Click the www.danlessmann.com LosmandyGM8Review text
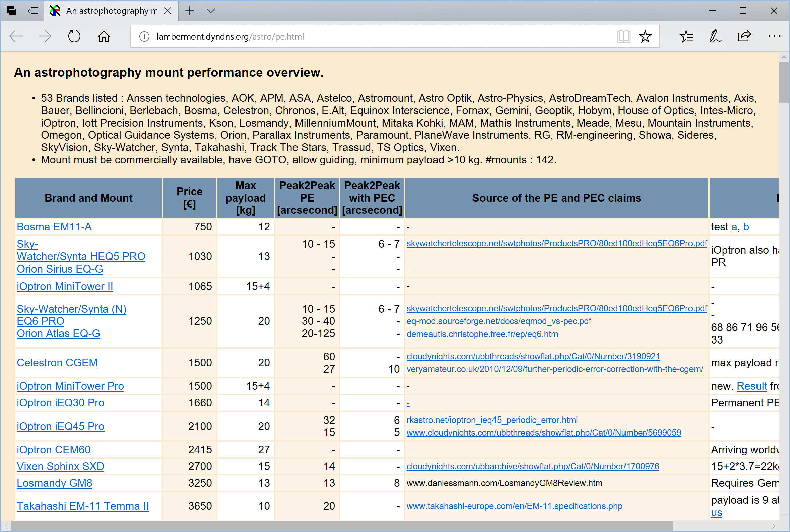The height and width of the screenshot is (532, 790). point(505,483)
